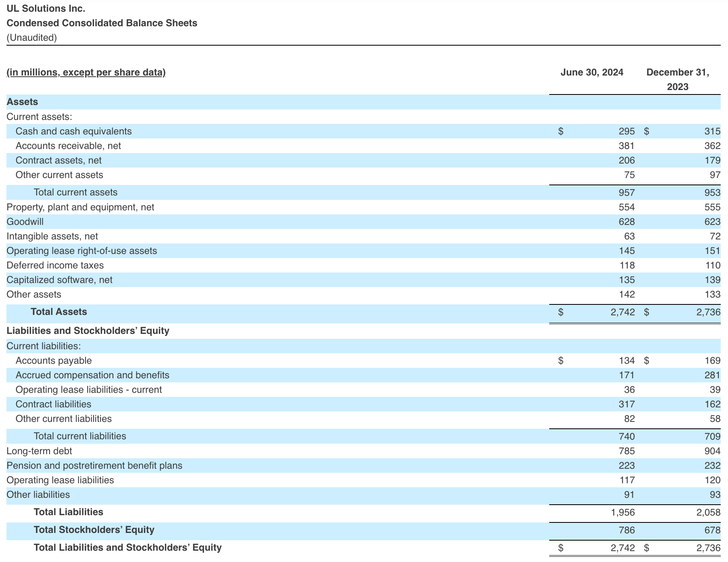
Task: Click accrued compensation value '281'
Action: coord(713,375)
